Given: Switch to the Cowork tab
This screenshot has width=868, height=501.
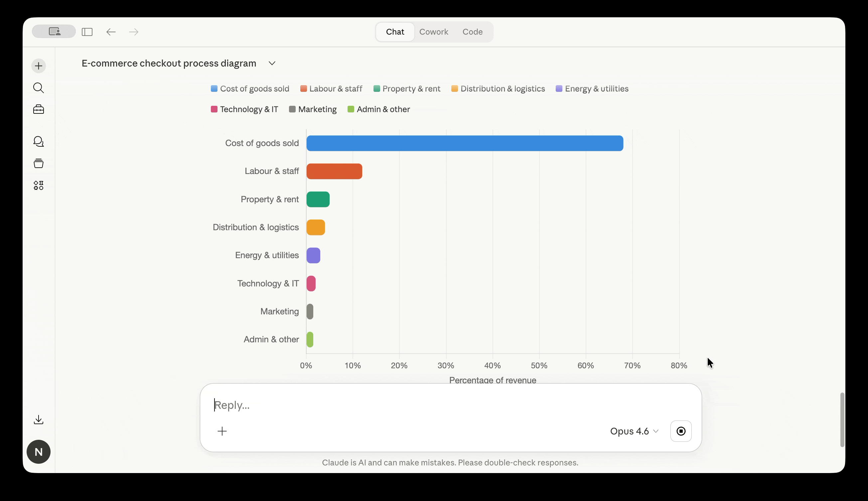Looking at the screenshot, I should [433, 32].
